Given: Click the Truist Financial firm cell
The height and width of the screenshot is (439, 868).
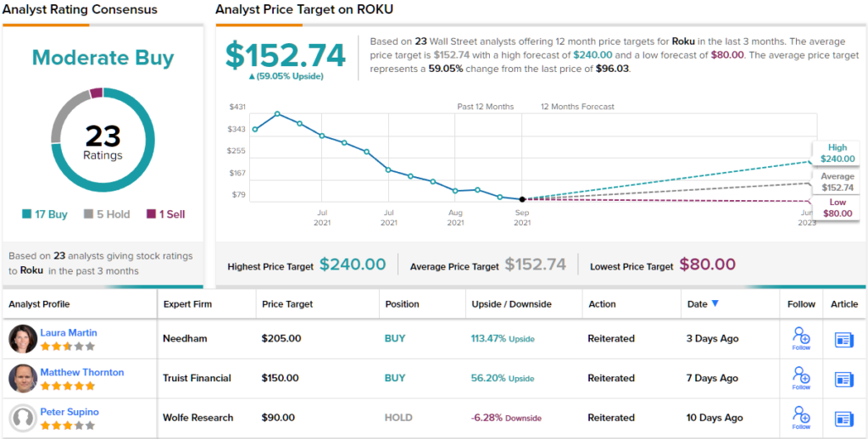Looking at the screenshot, I should [x=197, y=378].
